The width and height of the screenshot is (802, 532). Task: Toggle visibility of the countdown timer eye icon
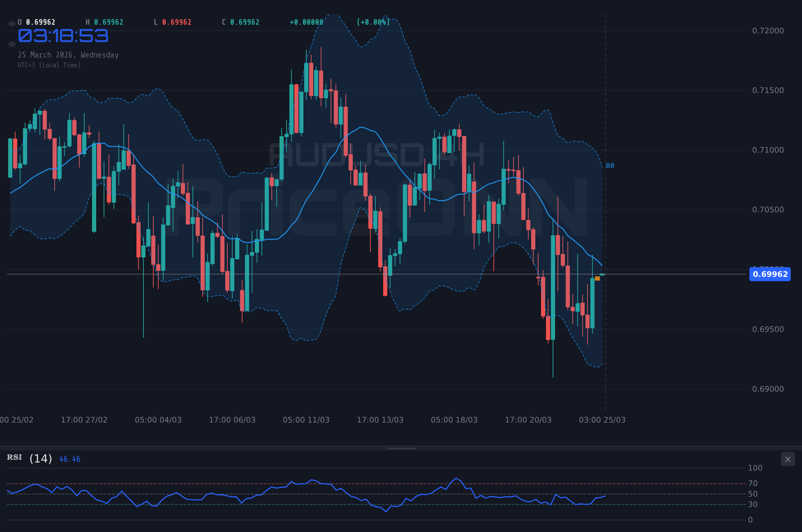point(11,44)
